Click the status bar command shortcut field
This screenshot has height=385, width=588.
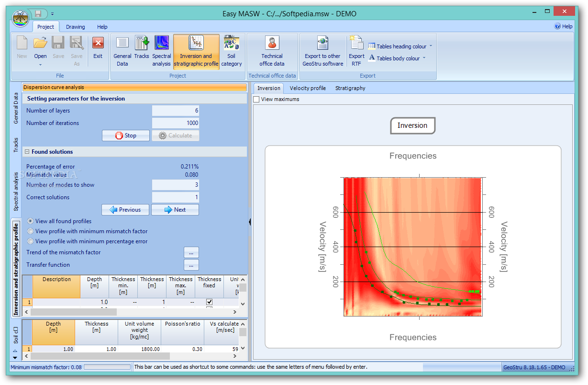(x=277, y=367)
